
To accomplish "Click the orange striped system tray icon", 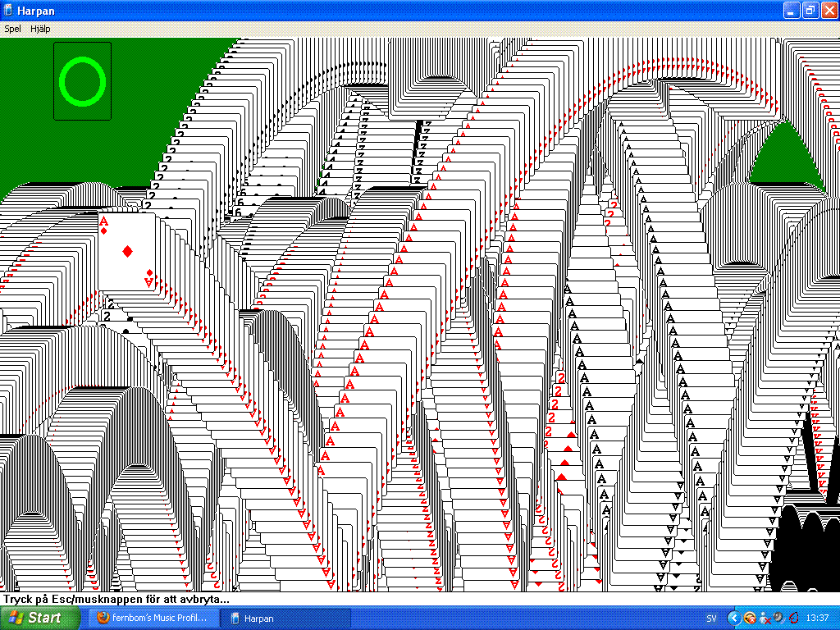I will (x=750, y=618).
